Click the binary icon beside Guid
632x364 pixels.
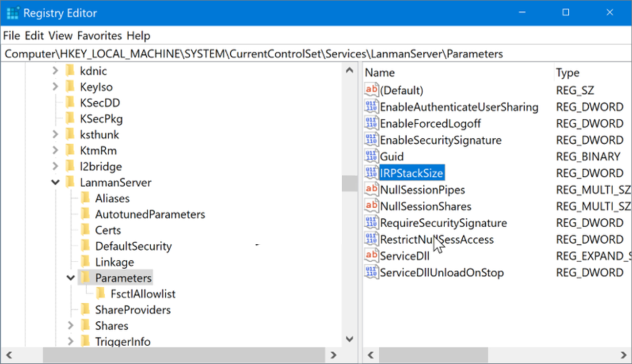point(371,157)
